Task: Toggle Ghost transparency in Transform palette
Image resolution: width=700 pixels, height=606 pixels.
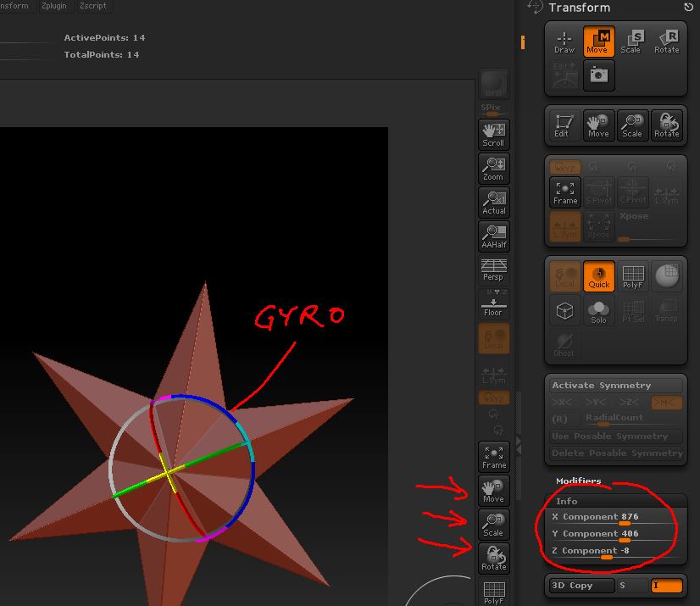Action: pos(564,345)
